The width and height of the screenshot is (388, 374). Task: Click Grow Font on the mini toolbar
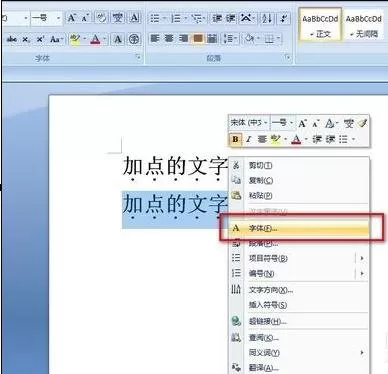tap(302, 124)
